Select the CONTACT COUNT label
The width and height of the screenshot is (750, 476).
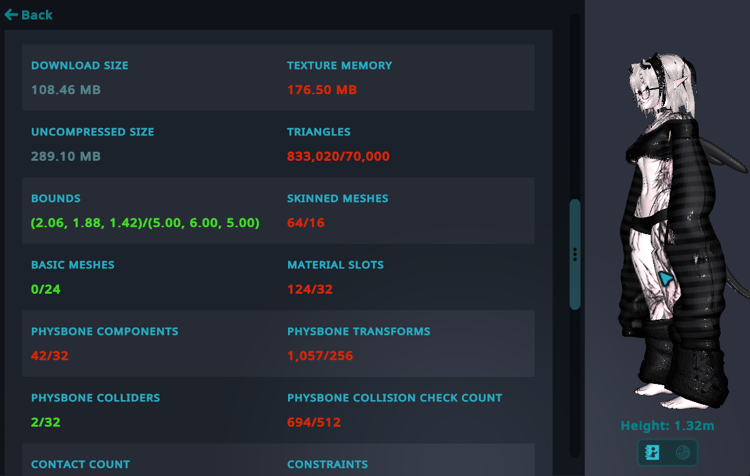point(80,465)
